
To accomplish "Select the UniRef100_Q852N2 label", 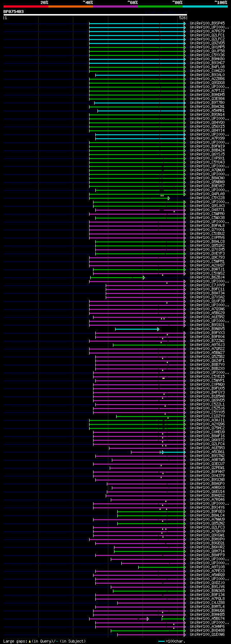I will coord(207,523).
